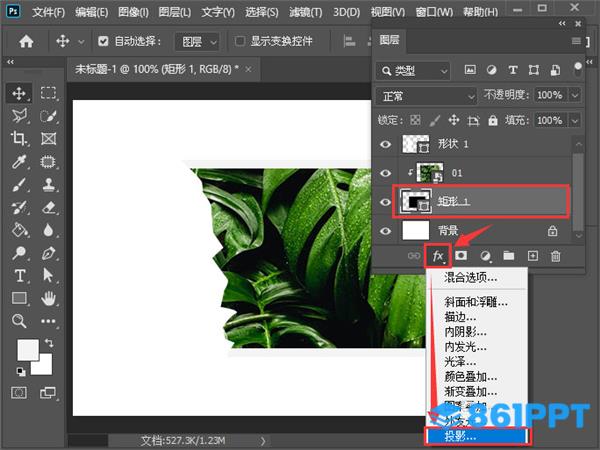The image size is (600, 450).
Task: Toggle filter for smart objects
Action: 555,70
